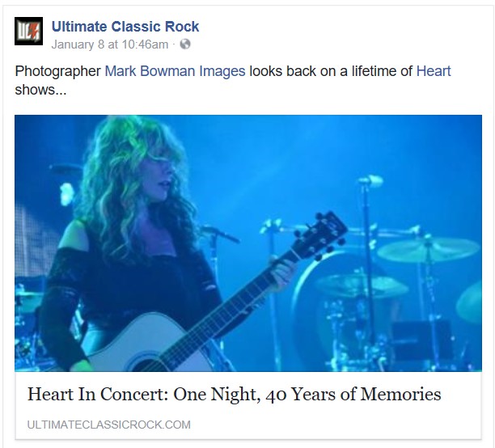The width and height of the screenshot is (495, 448).
Task: Follow the Heart band page link
Action: point(434,71)
